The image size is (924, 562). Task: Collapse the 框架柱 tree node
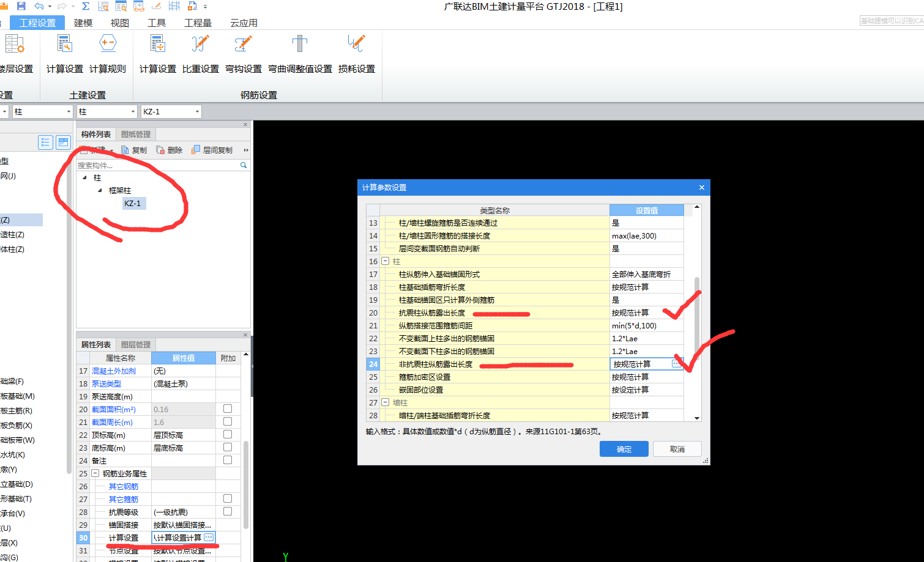pos(100,190)
